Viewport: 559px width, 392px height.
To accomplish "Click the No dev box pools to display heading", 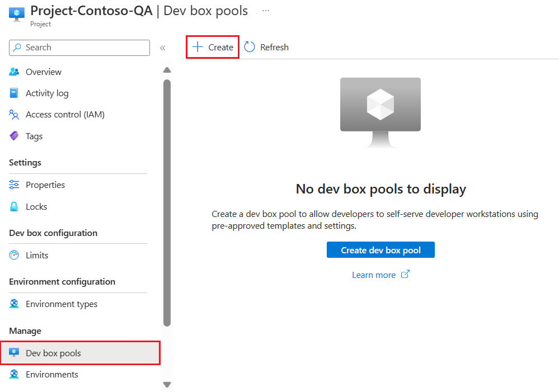I will (x=381, y=189).
